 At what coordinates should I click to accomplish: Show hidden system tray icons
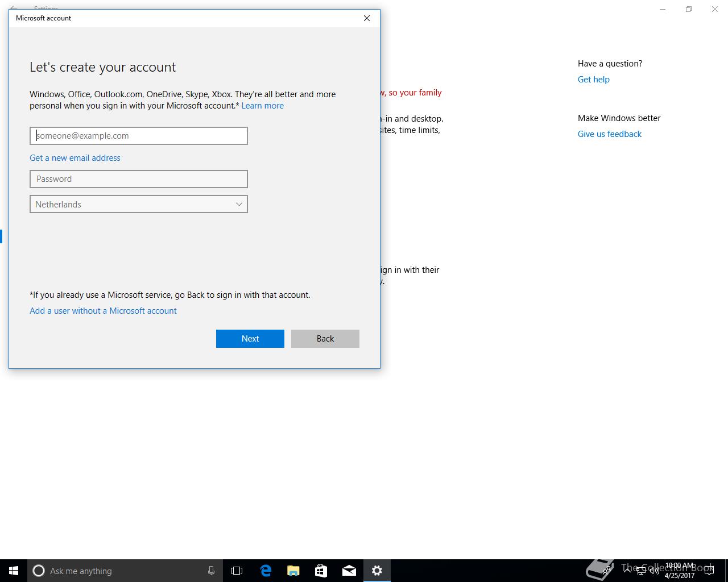click(628, 571)
